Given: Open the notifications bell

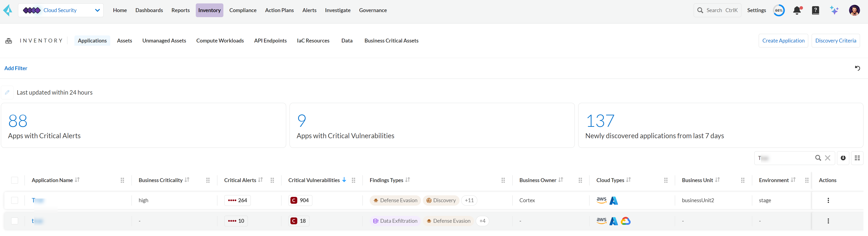Looking at the screenshot, I should click(797, 11).
